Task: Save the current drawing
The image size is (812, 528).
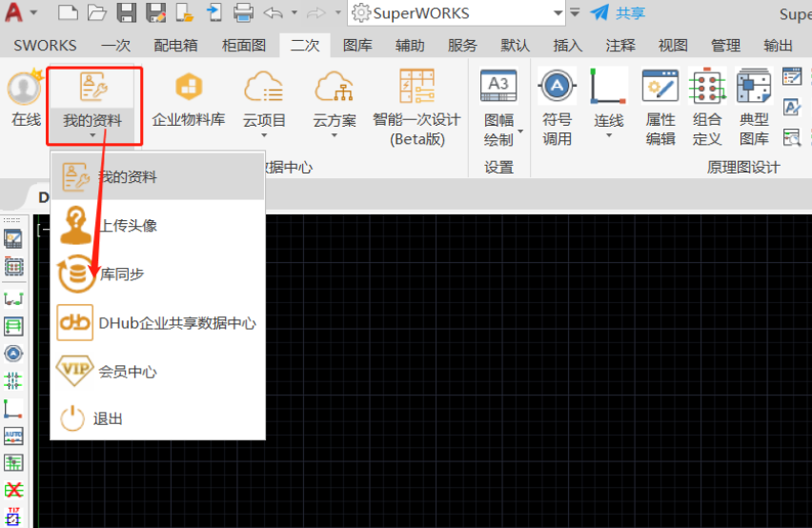Action: click(x=127, y=12)
